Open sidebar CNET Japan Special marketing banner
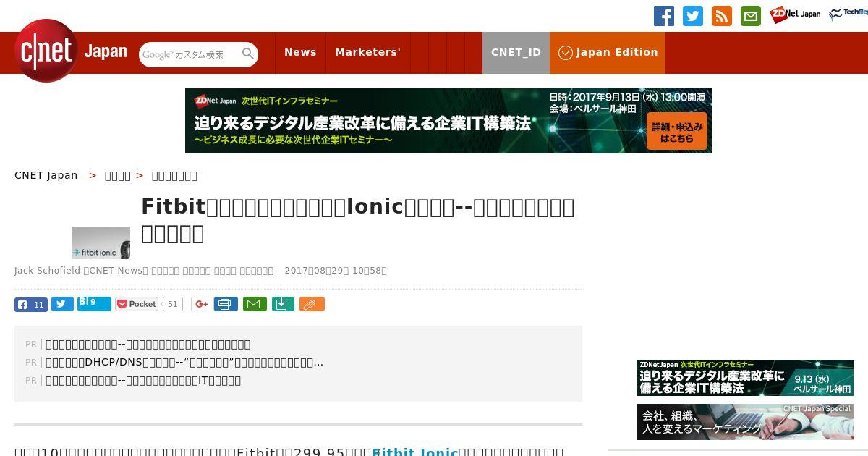This screenshot has width=868, height=456. point(745,422)
